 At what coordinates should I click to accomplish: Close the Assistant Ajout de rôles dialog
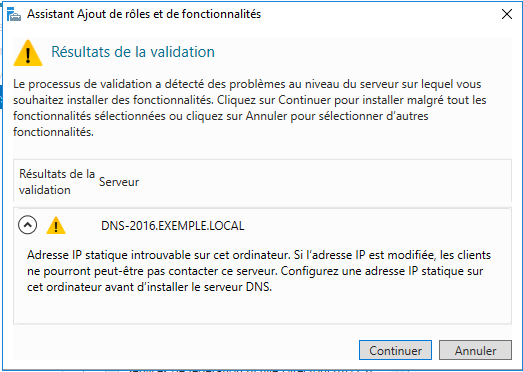(507, 14)
